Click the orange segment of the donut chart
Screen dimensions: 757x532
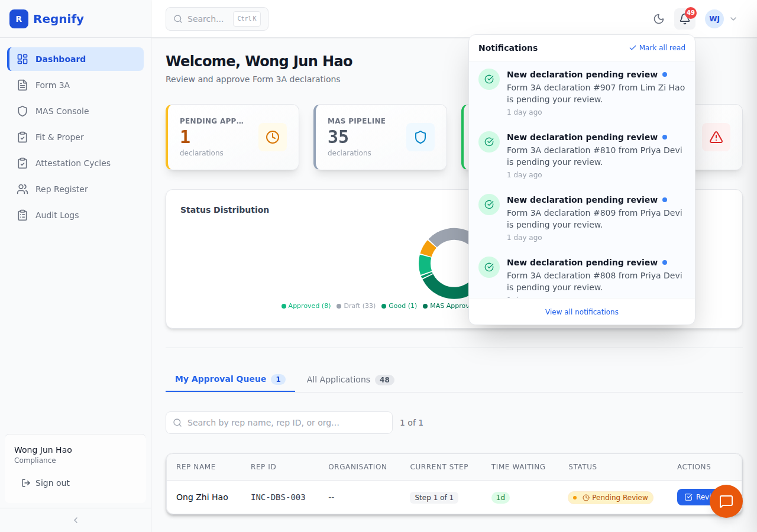pyautogui.click(x=428, y=248)
